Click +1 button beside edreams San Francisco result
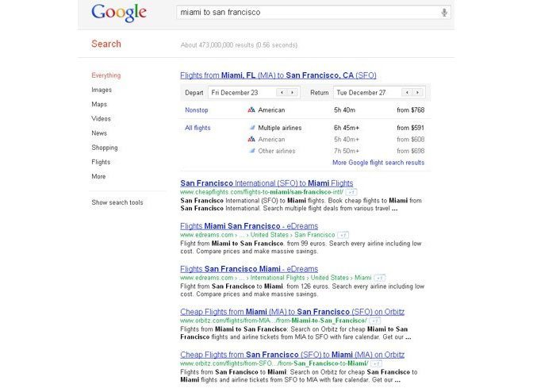The width and height of the screenshot is (533, 392). [x=343, y=235]
